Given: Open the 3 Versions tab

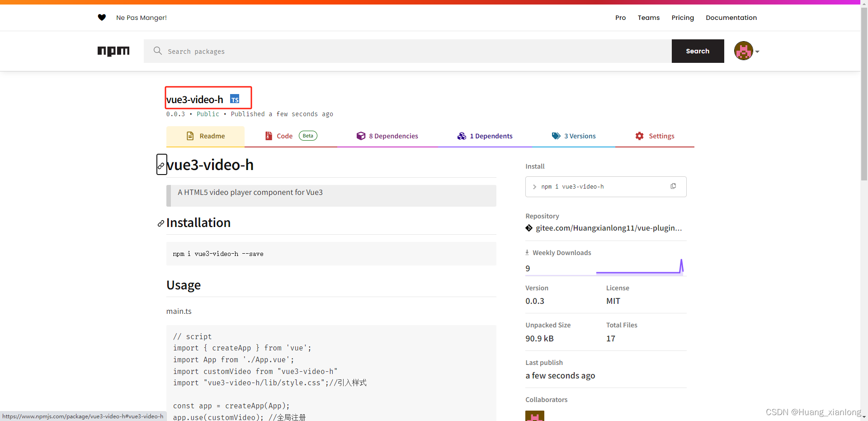Looking at the screenshot, I should pyautogui.click(x=574, y=136).
